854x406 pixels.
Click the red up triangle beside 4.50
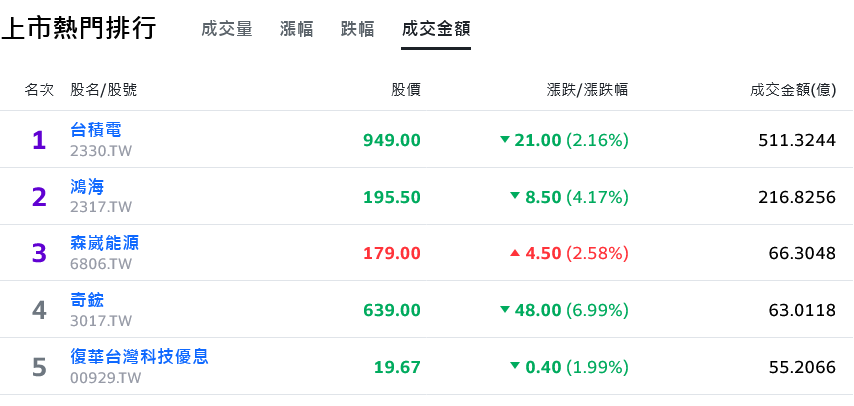(515, 252)
